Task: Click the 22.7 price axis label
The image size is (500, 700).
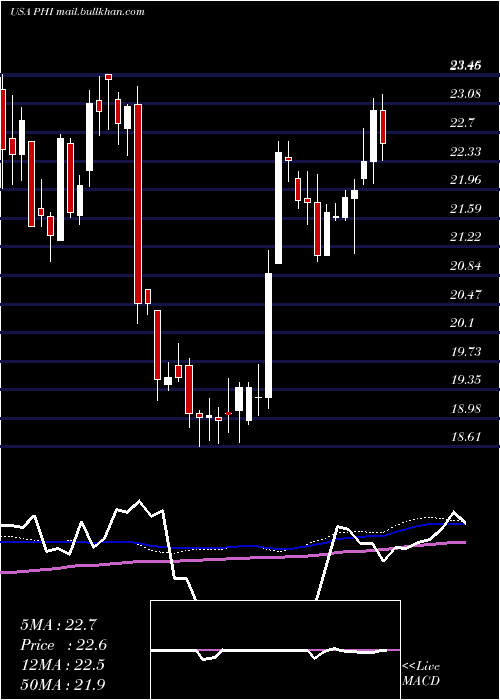Action: (x=462, y=123)
